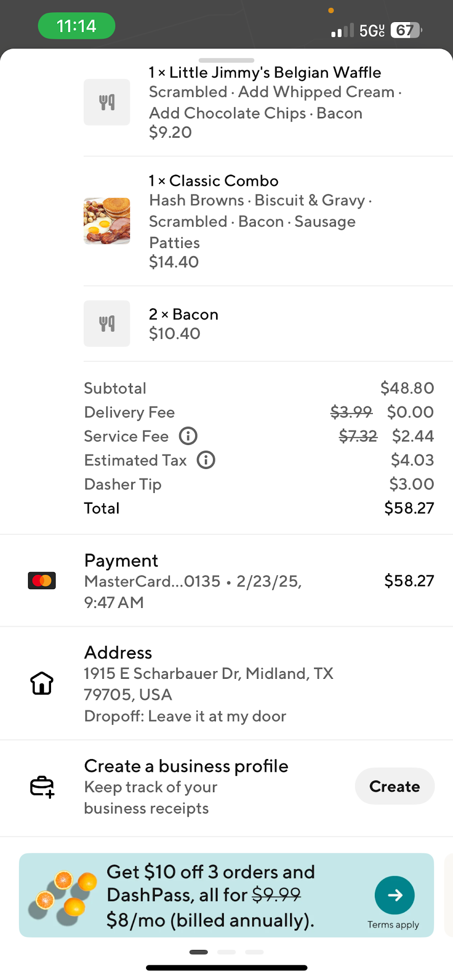Tap the Bacon item placeholder utensils icon
This screenshot has height=980, width=453.
tap(107, 324)
